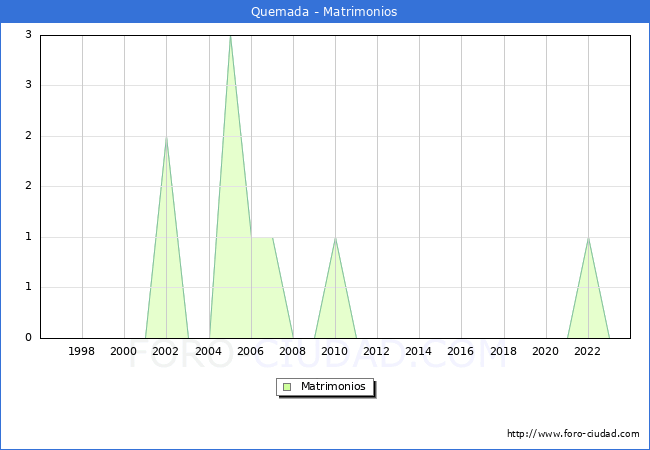The image size is (650, 450).
Task: Click the 2022 x-axis label
Action: pos(587,351)
